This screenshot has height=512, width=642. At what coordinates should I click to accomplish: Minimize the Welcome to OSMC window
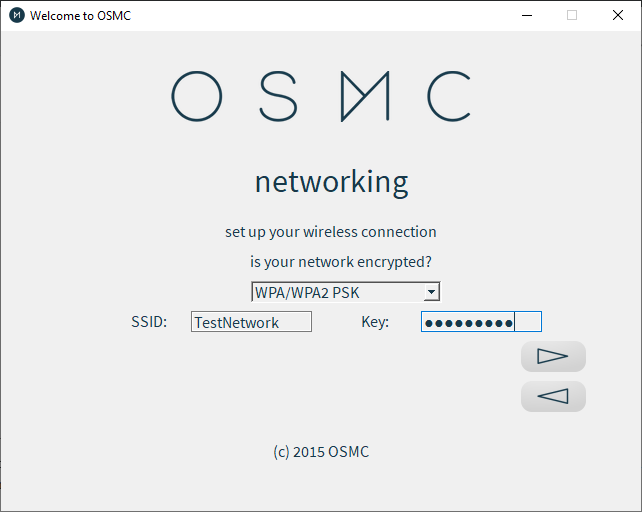527,15
